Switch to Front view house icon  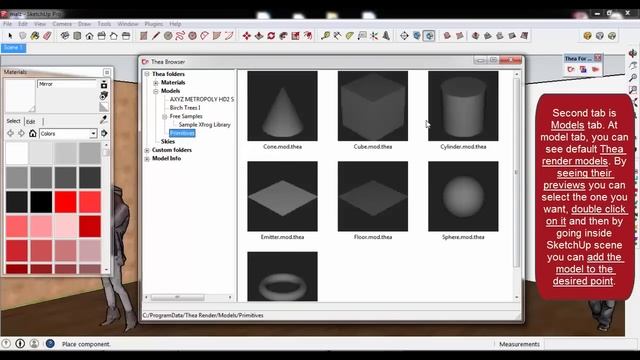(89, 36)
